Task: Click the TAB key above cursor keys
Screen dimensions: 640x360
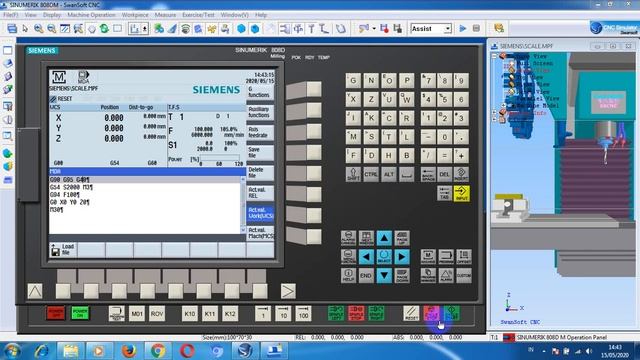Action: (x=444, y=193)
